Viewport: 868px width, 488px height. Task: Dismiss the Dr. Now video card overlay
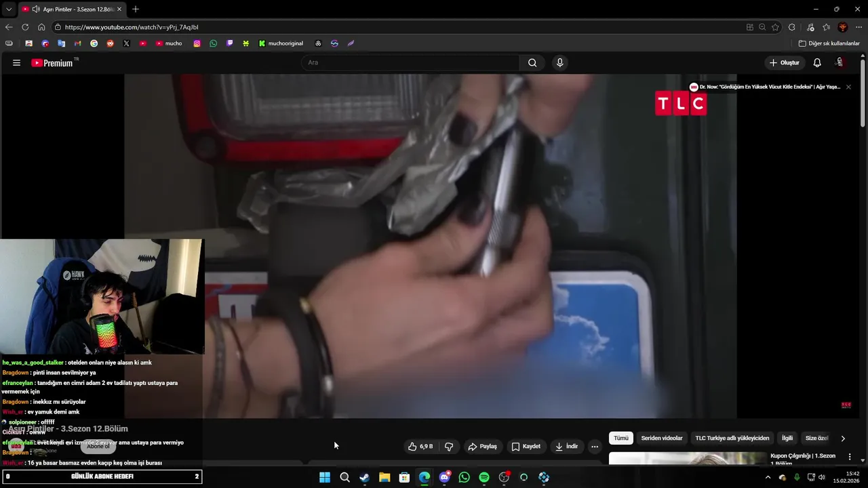[x=848, y=87]
